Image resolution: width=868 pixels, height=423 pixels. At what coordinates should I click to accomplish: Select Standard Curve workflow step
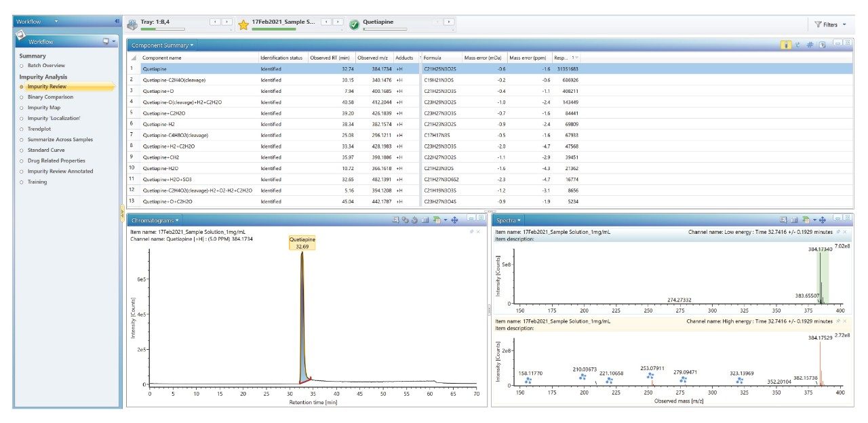click(x=47, y=150)
